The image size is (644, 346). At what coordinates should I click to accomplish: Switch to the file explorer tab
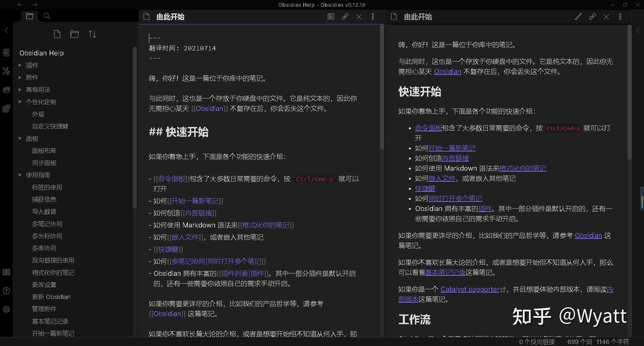[30, 16]
